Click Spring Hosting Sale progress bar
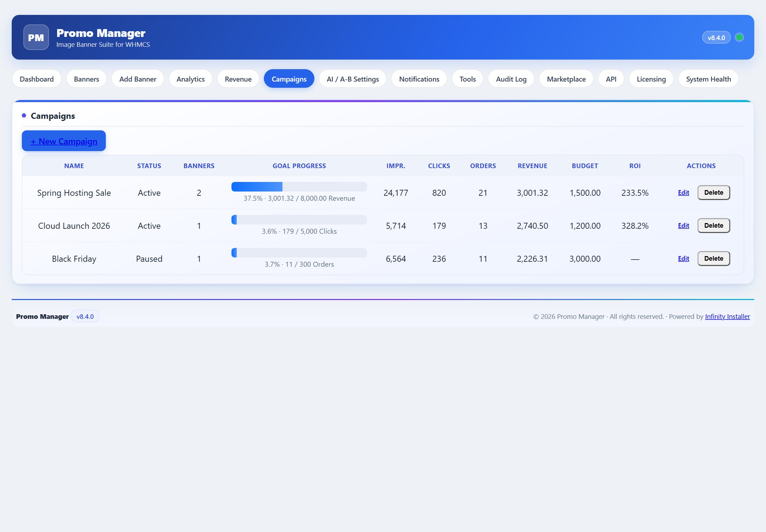This screenshot has width=766, height=532. coord(299,187)
